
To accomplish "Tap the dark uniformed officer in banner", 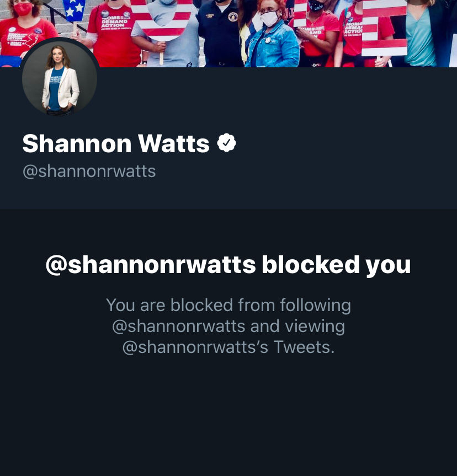I will [219, 34].
